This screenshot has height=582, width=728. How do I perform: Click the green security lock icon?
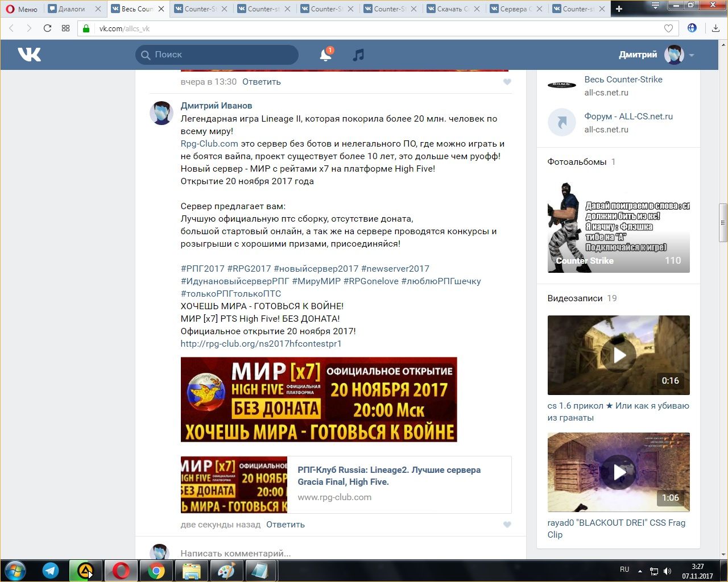click(x=86, y=28)
